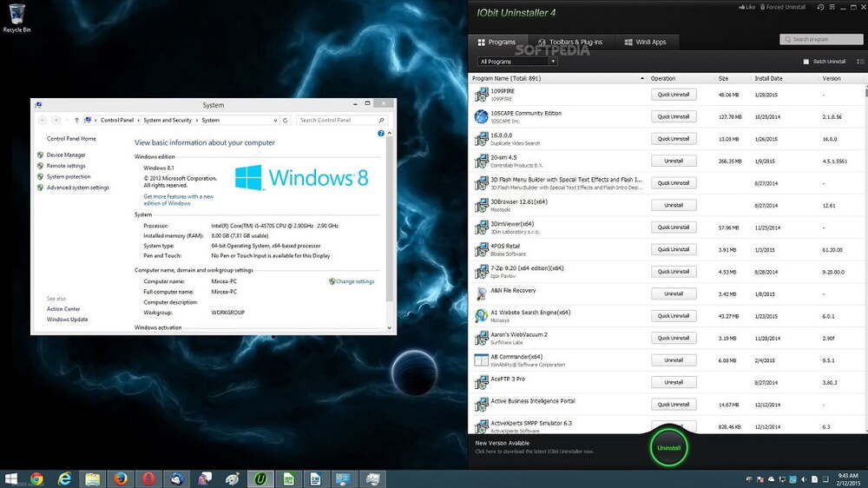Image resolution: width=868 pixels, height=488 pixels.
Task: Select Active Business Intelligence Portal row
Action: (x=667, y=405)
